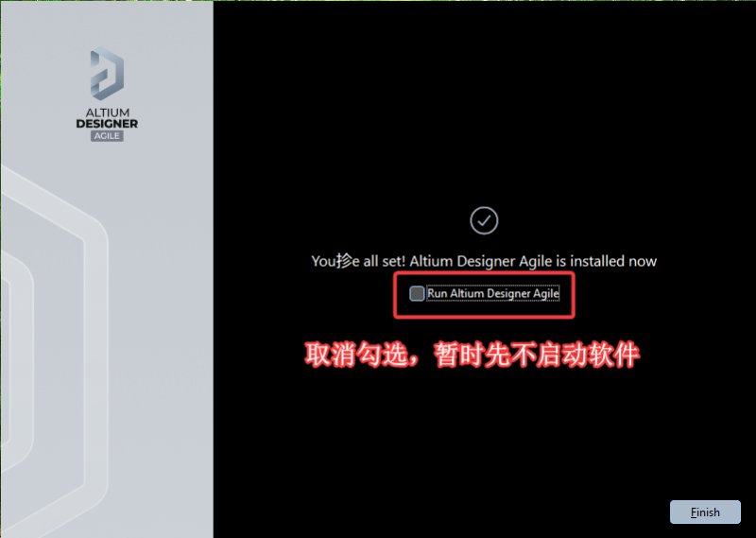Uncheck the Run Altium Designer Agile checkbox
756x538 pixels.
[x=417, y=293]
